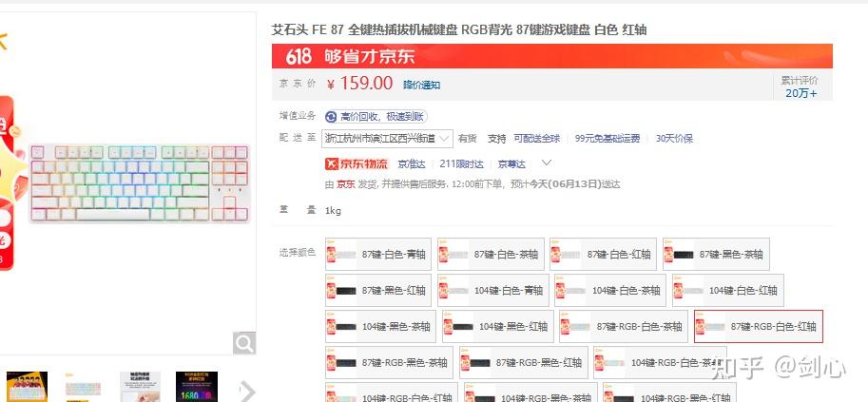The width and height of the screenshot is (868, 402).
Task: Open the delivery address dropdown
Action: click(388, 139)
